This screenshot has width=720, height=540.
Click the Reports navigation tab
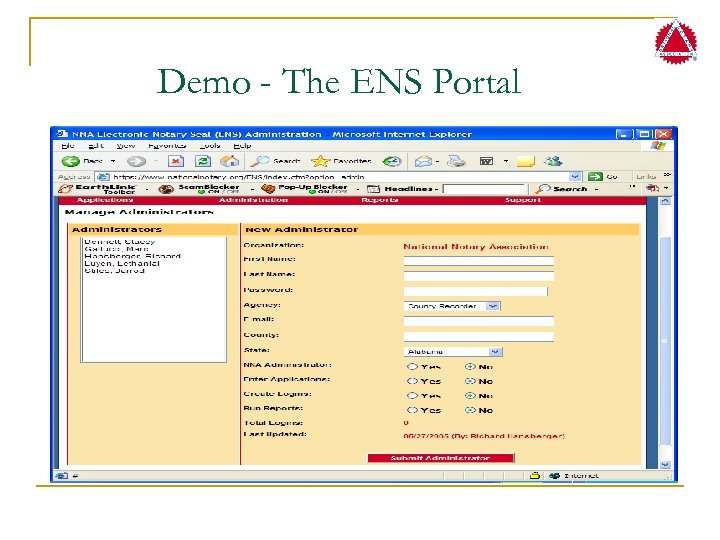(380, 200)
